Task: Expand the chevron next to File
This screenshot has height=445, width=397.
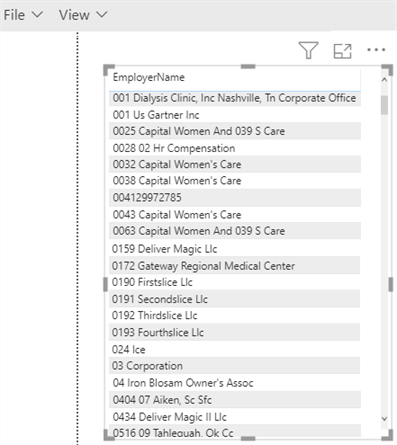Action: pos(37,15)
